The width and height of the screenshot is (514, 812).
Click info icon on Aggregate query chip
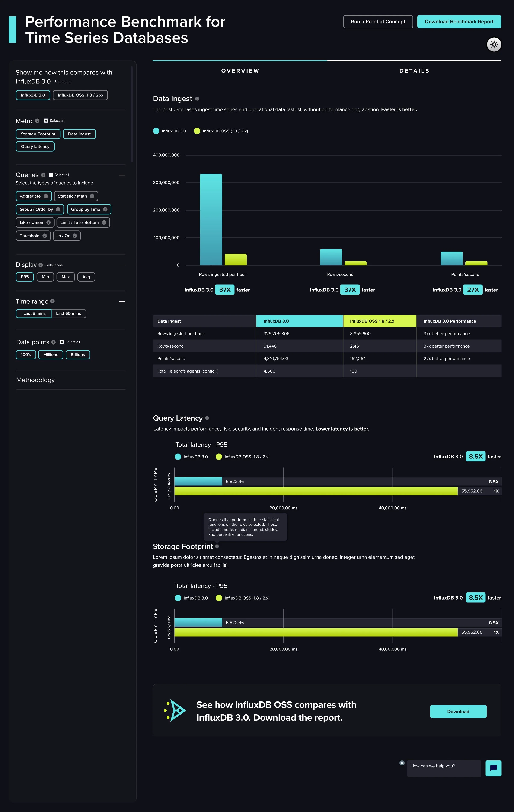(46, 196)
